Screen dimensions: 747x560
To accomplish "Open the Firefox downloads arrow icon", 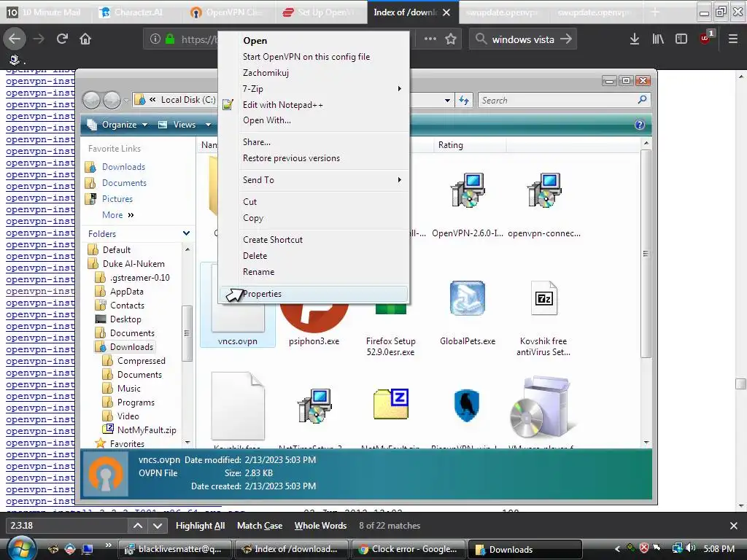I will tap(635, 39).
